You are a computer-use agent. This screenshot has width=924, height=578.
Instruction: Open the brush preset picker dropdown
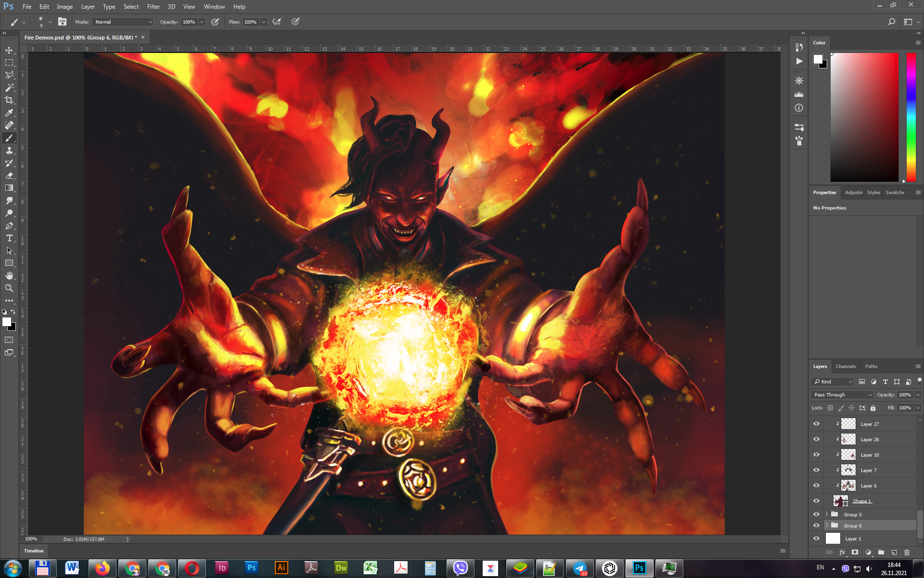click(x=50, y=22)
